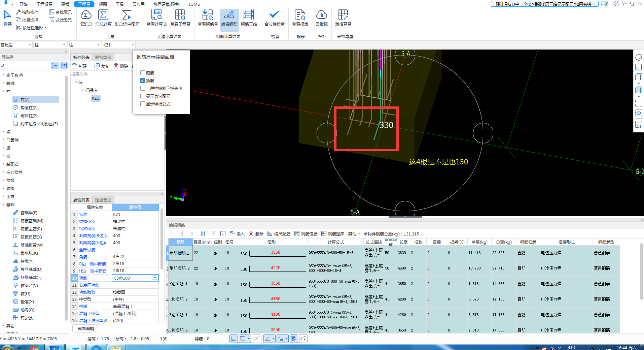Click 截面编辑 section edit button
The image size is (644, 350).
(86, 328)
